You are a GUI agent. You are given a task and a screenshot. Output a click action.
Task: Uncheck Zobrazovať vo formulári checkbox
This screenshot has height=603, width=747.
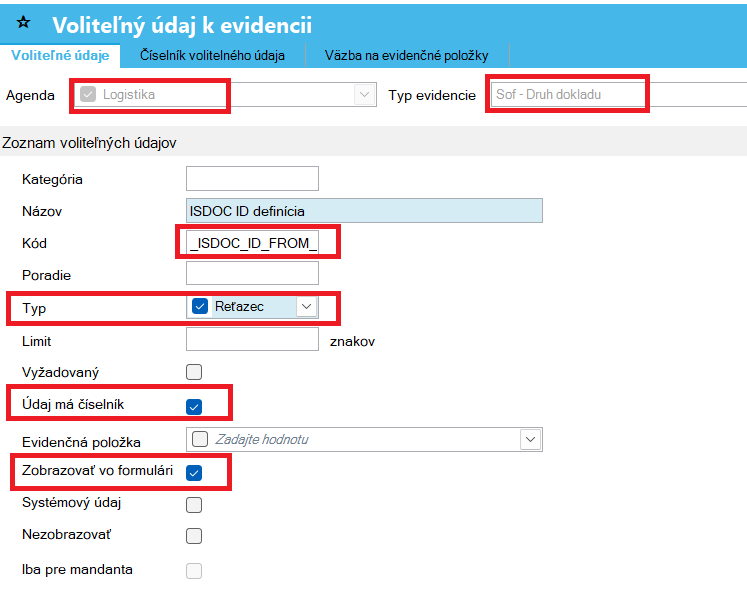[194, 473]
